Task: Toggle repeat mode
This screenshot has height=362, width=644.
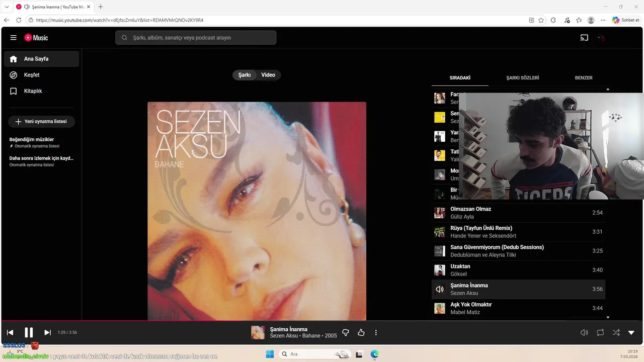Action: (600, 332)
